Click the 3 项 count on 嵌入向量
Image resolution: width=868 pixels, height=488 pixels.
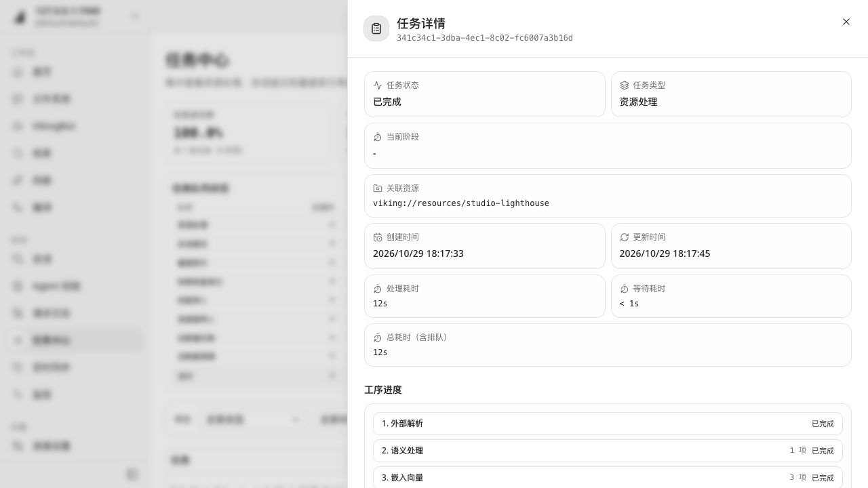pos(798,478)
